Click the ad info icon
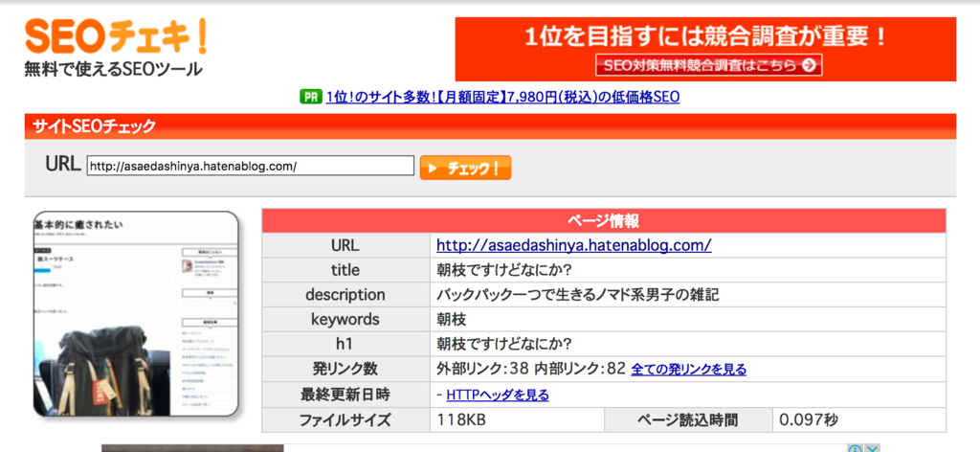The height and width of the screenshot is (452, 980). [856, 448]
